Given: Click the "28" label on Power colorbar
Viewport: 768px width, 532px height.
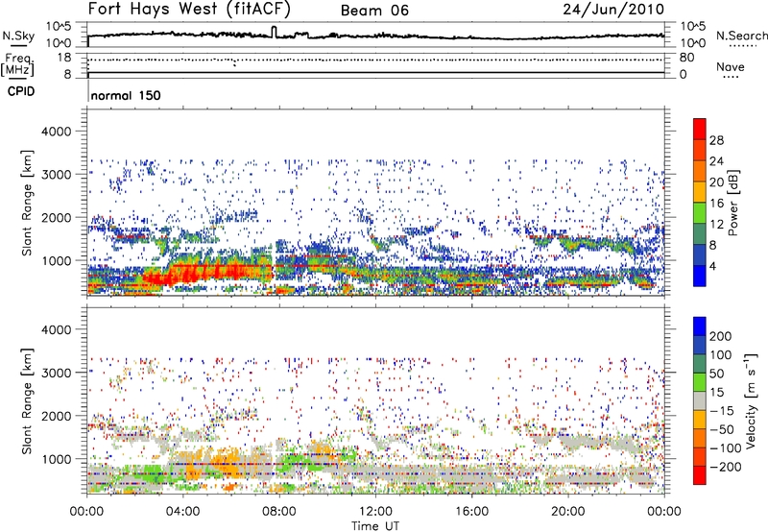Looking at the screenshot, I should [x=716, y=140].
